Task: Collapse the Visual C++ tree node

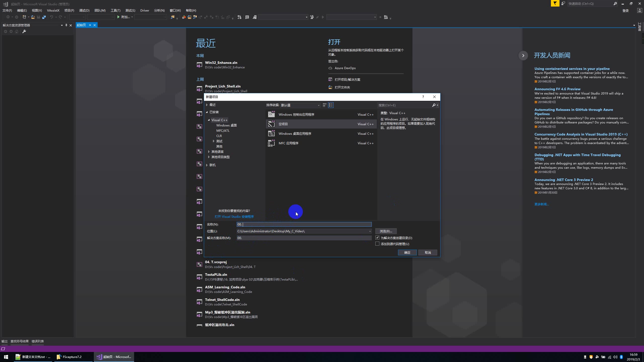Action: (209, 120)
